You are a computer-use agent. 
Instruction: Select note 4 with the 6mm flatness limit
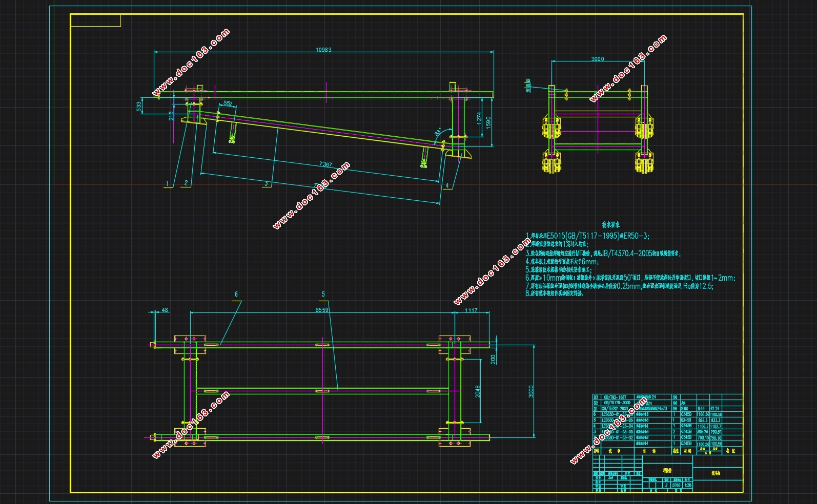coord(562,261)
